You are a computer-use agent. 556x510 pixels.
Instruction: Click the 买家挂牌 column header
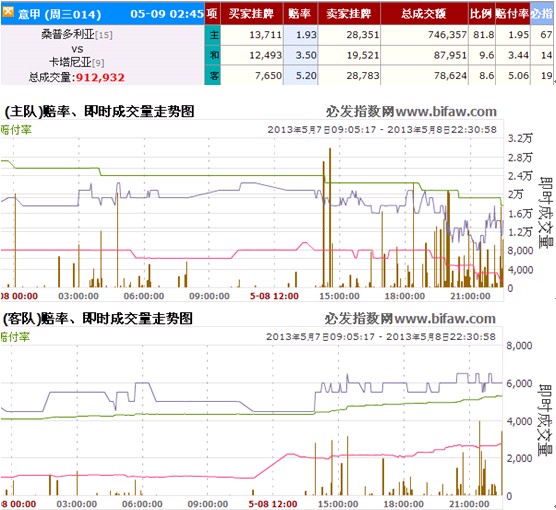[252, 13]
